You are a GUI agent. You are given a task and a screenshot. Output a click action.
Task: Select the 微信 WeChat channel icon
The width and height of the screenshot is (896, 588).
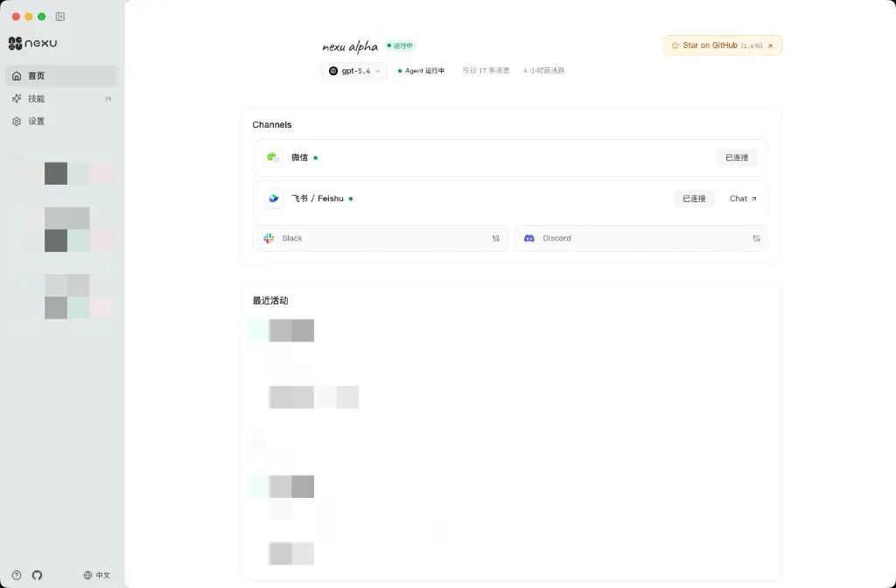click(272, 157)
